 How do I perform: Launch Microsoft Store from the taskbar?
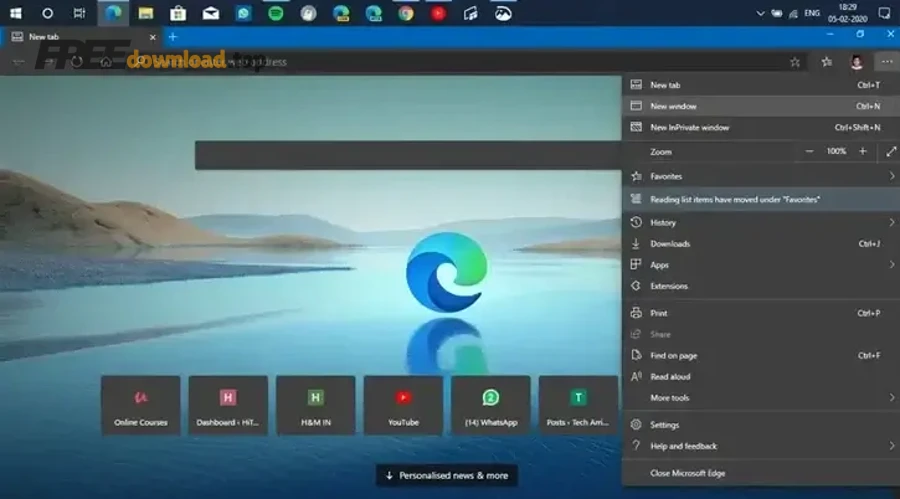point(178,13)
